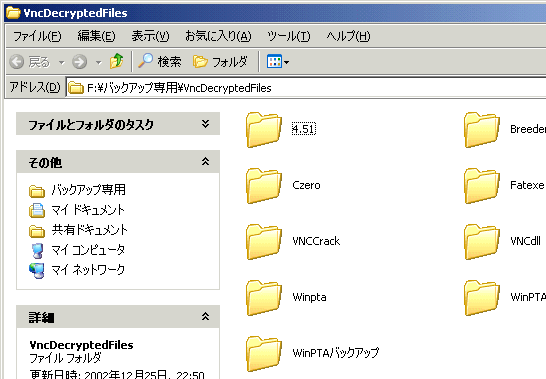Open the お気に入り(A) menu
Viewport: 546px width, 379px height.
click(218, 36)
